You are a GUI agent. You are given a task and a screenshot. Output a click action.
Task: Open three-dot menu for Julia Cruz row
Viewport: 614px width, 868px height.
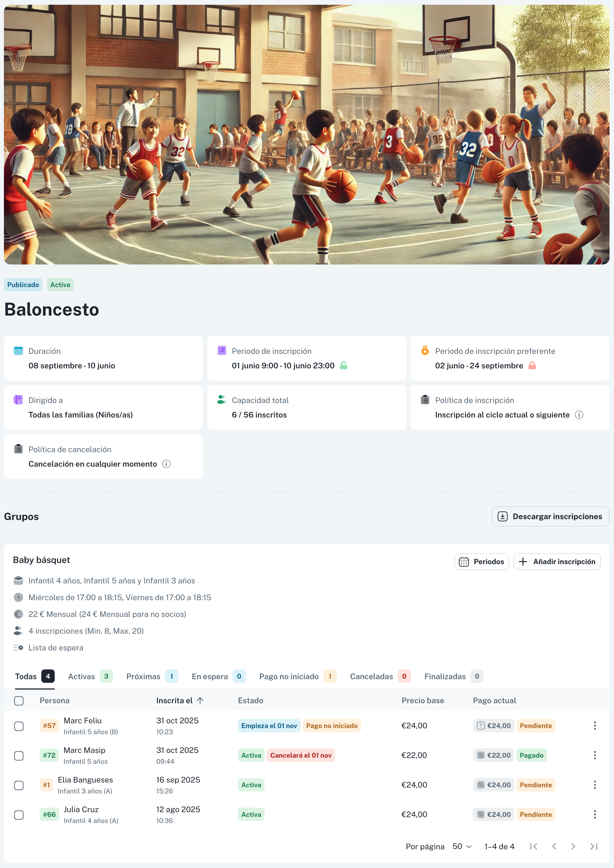pyautogui.click(x=595, y=814)
